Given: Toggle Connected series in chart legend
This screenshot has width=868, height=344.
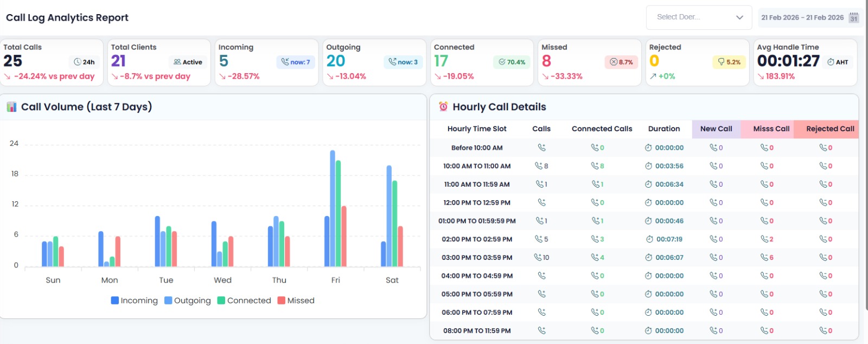Looking at the screenshot, I should pyautogui.click(x=244, y=301).
